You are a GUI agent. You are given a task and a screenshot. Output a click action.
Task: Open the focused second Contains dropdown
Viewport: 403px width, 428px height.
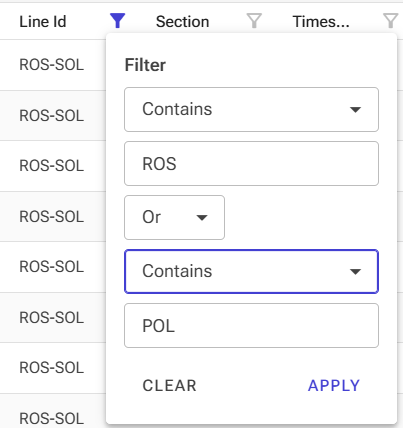[251, 271]
